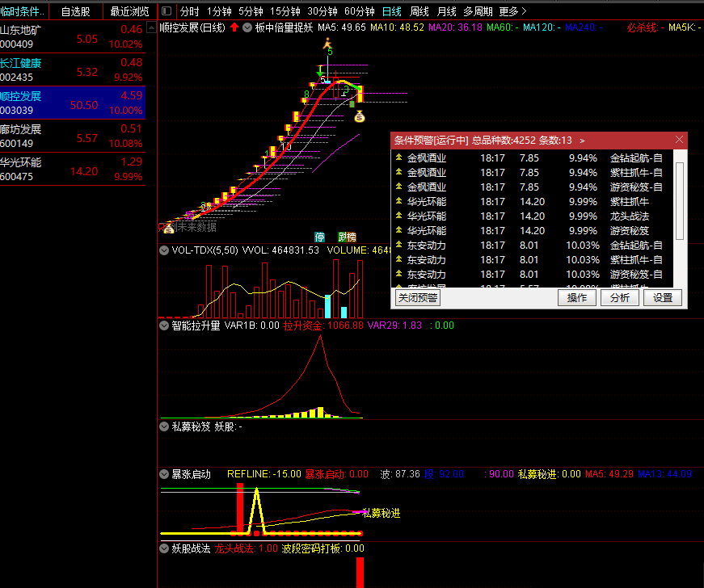The height and width of the screenshot is (588, 704).
Task: Click the REFLINE: -15.00 value
Action: (x=264, y=474)
